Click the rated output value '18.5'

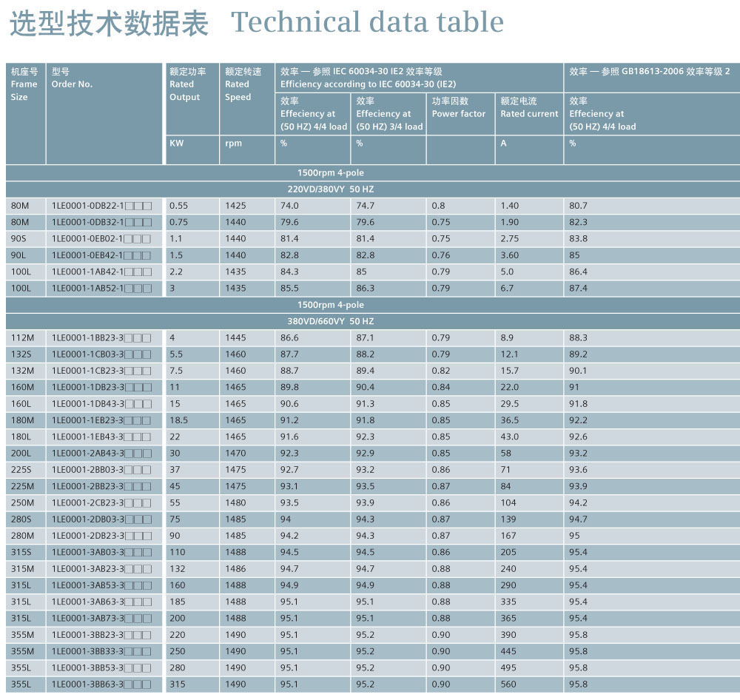pyautogui.click(x=178, y=420)
